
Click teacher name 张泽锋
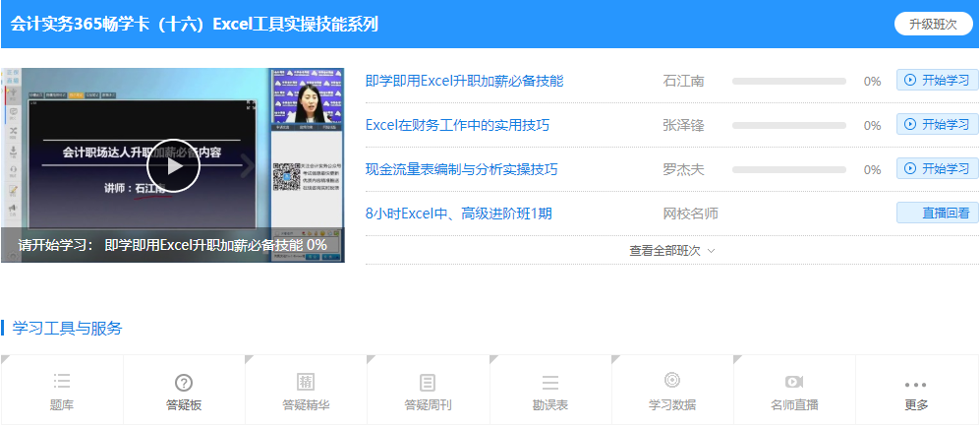point(683,126)
